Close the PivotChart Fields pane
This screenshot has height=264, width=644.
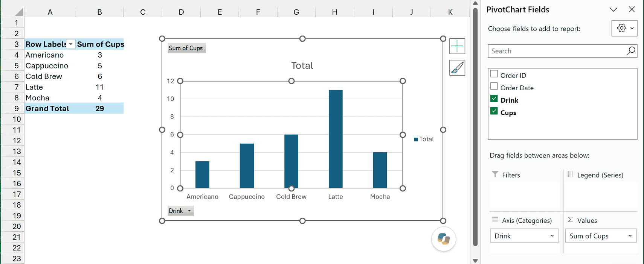click(632, 9)
